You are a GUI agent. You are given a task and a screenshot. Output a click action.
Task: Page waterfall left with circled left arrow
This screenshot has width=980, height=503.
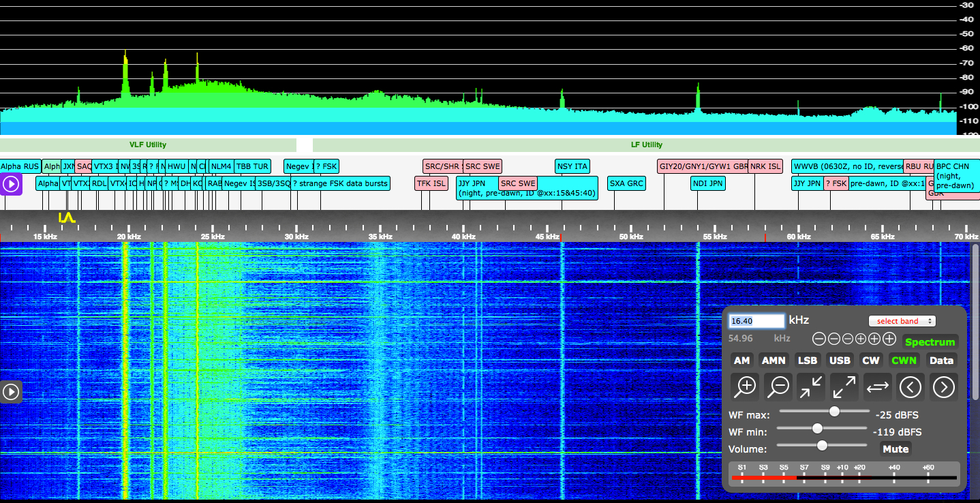(910, 387)
